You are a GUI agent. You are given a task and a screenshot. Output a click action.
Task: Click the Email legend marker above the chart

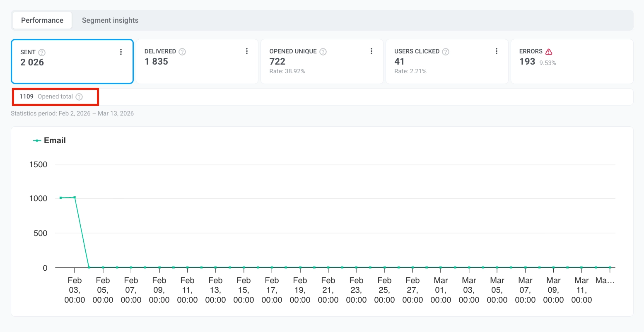point(36,140)
